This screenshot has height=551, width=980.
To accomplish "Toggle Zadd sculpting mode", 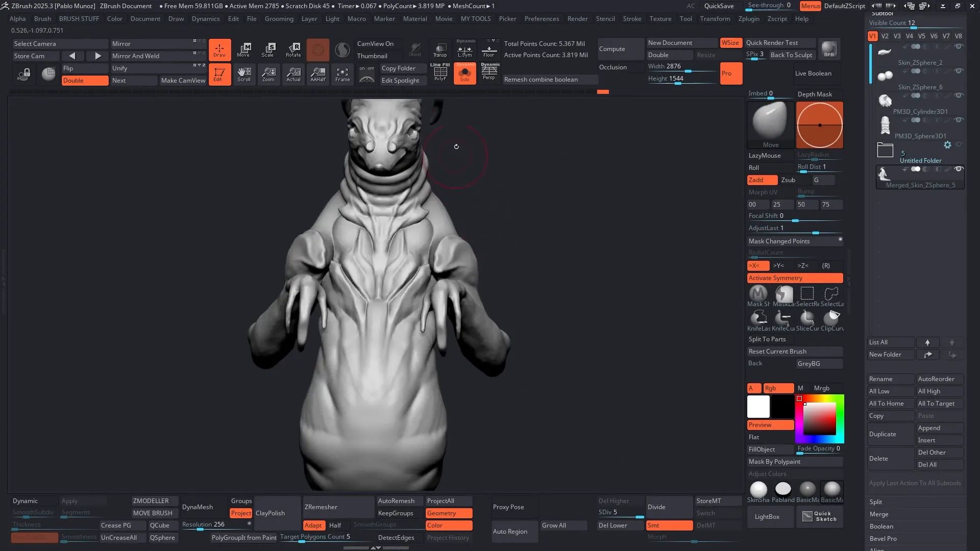I will [762, 180].
